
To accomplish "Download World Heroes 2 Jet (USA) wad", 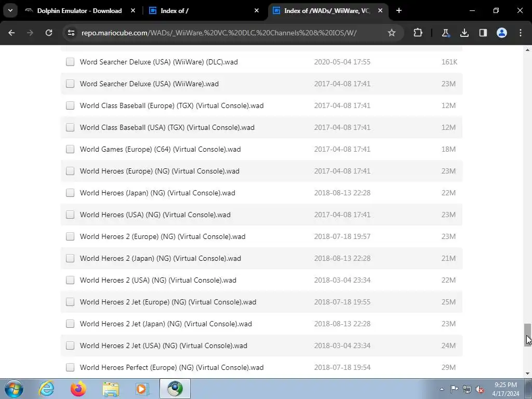I will pyautogui.click(x=164, y=345).
